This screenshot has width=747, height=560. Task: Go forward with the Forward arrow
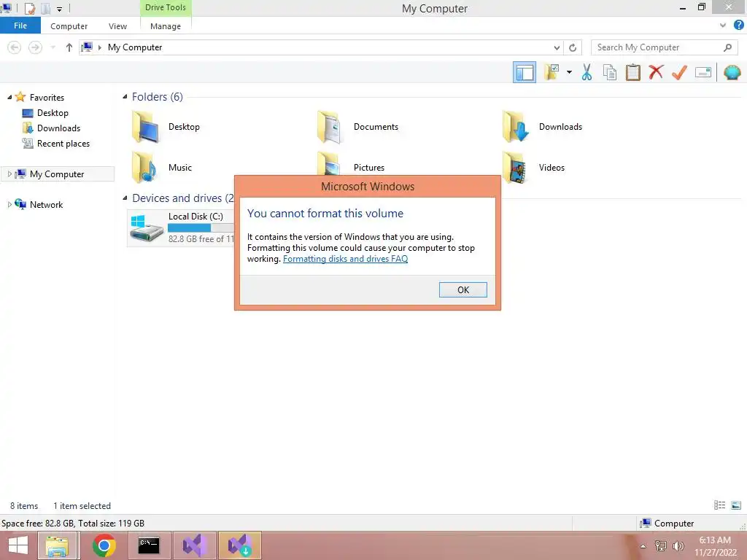pyautogui.click(x=35, y=47)
